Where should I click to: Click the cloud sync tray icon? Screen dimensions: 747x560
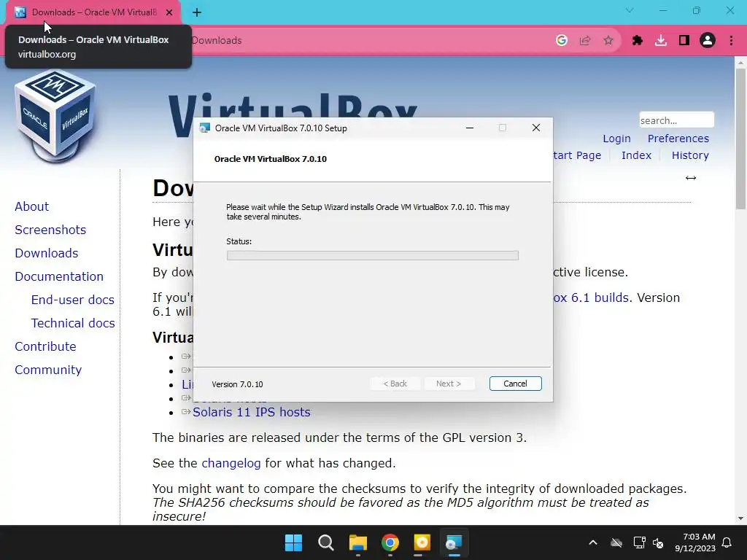click(616, 542)
